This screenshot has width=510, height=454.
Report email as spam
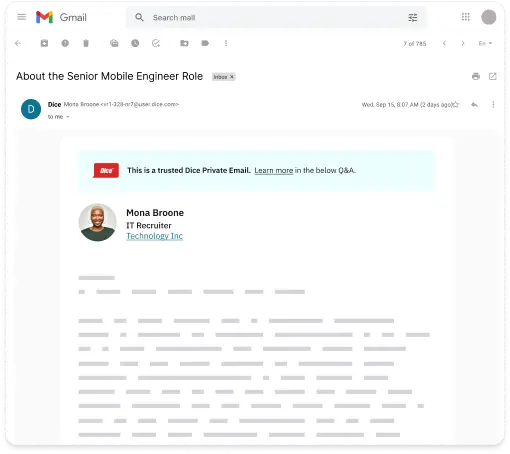tap(65, 43)
